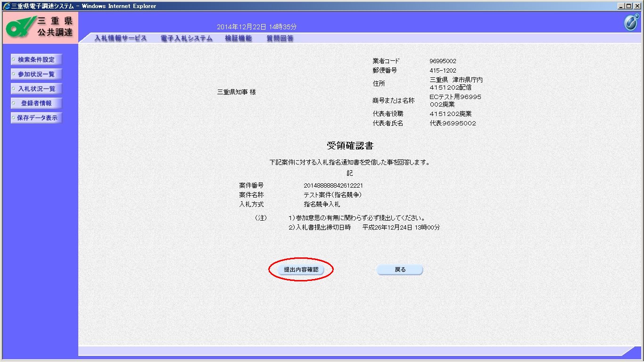Open 登録者情報 in the sidebar
Image resolution: width=644 pixels, height=362 pixels.
[x=36, y=104]
